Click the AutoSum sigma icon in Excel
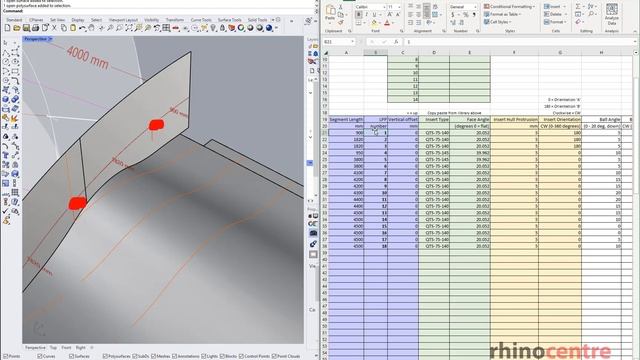This screenshot has width=640, height=360. [578, 7]
